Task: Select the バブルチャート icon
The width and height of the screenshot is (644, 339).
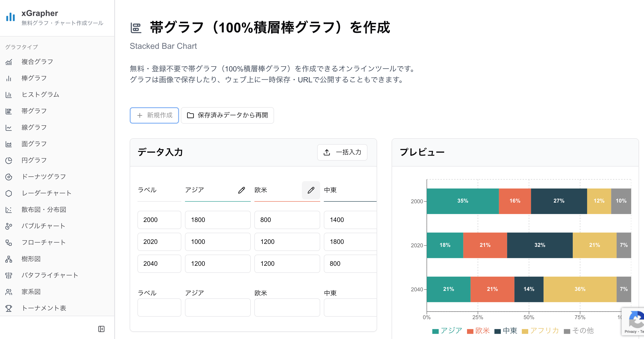Action: tap(9, 226)
